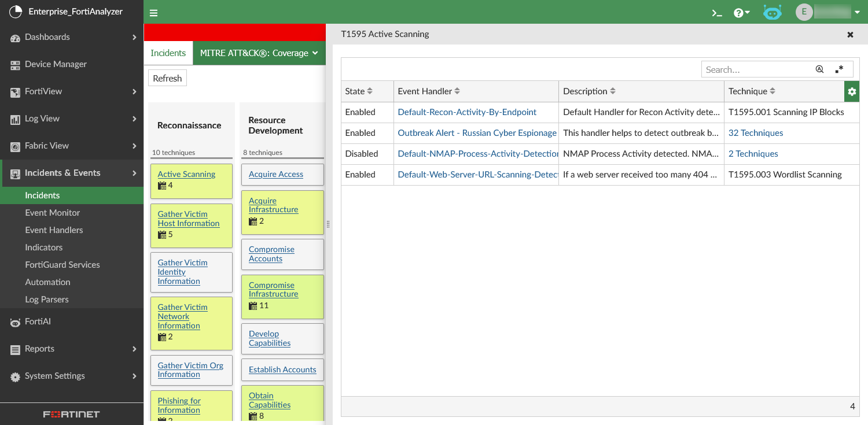868x425 pixels.
Task: Toggle the hamburger navigation menu
Action: 153,13
